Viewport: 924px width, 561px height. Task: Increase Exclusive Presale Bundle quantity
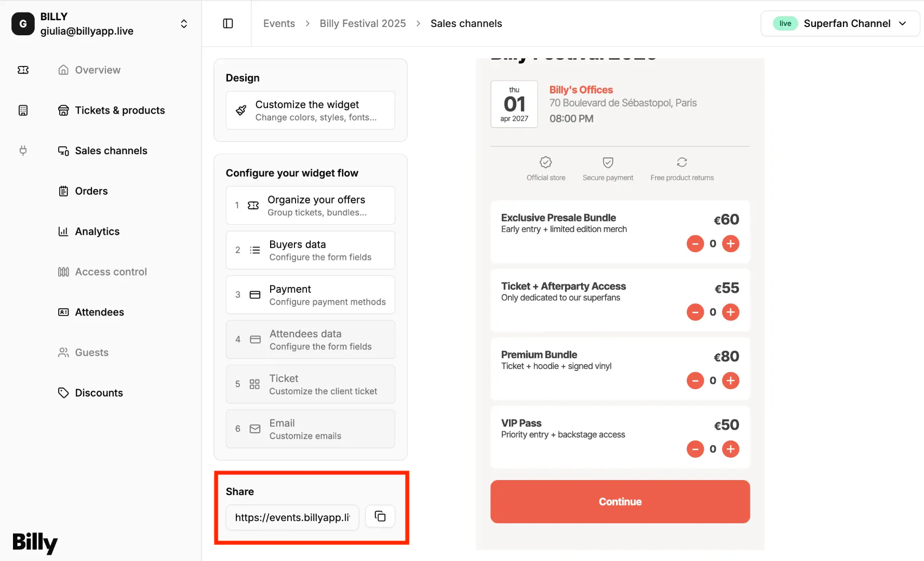(x=731, y=243)
